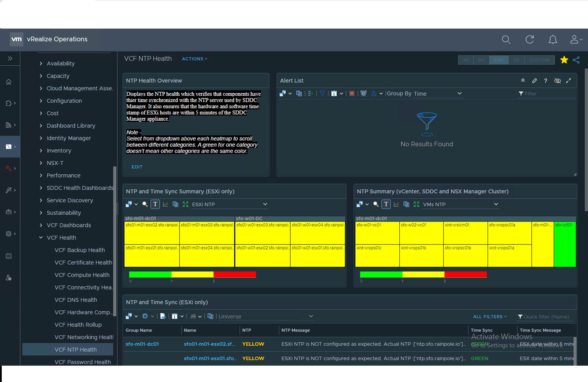This screenshot has width=588, height=382.
Task: Hide Alert List widget using eye icon
Action: click(x=557, y=81)
